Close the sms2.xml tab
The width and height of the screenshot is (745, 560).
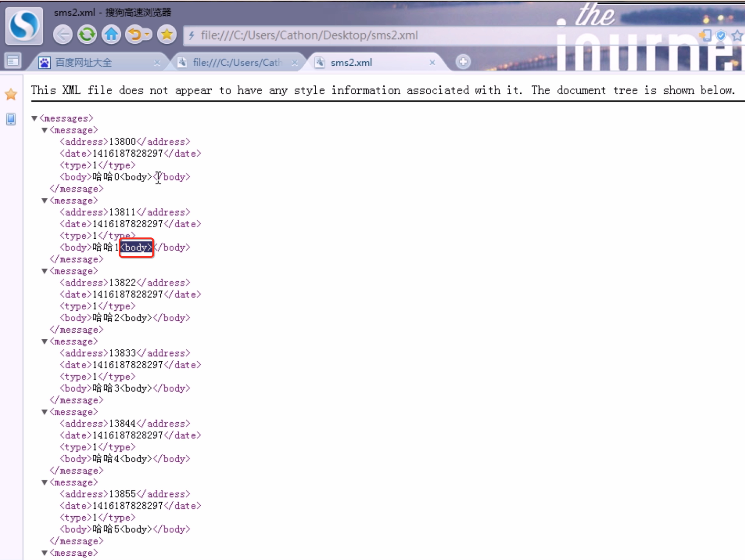click(x=432, y=62)
